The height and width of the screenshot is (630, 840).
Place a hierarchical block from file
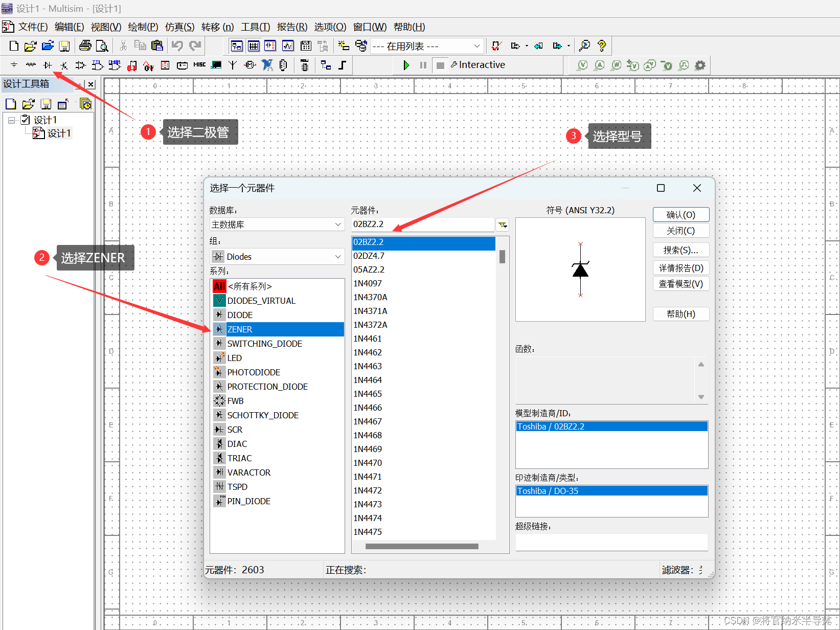(x=326, y=65)
